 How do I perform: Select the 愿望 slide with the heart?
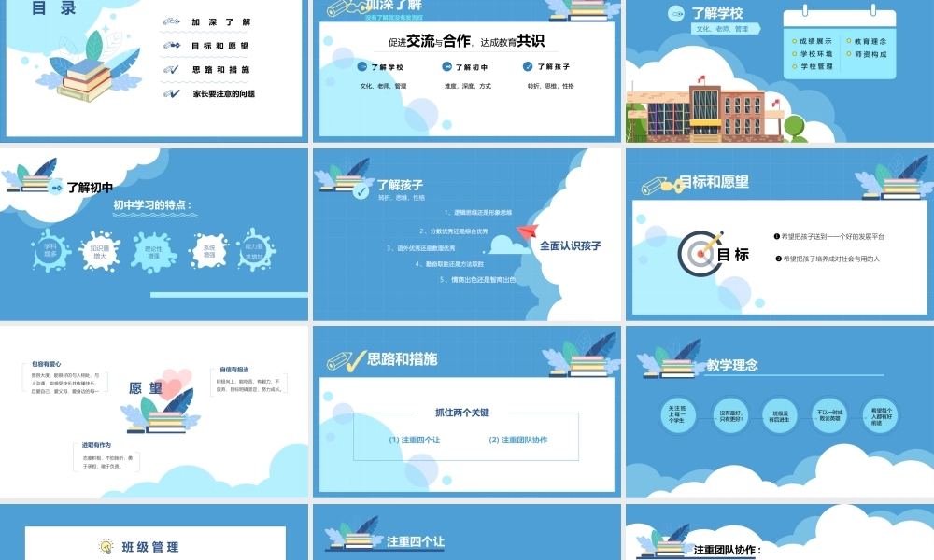154,412
